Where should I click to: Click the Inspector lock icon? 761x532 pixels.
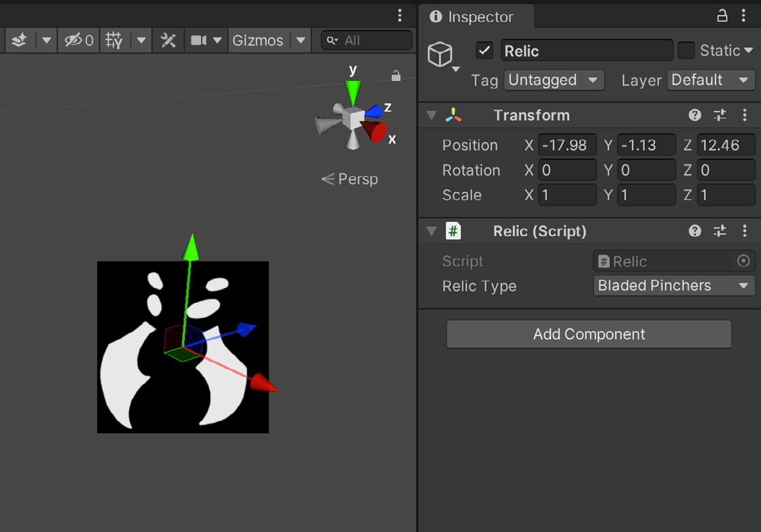pyautogui.click(x=722, y=16)
